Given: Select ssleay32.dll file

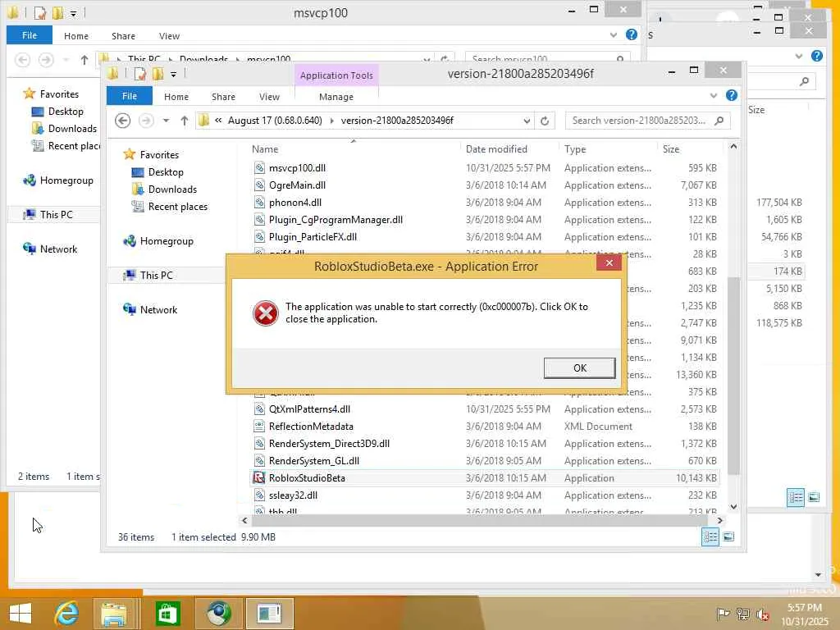Looking at the screenshot, I should point(293,495).
